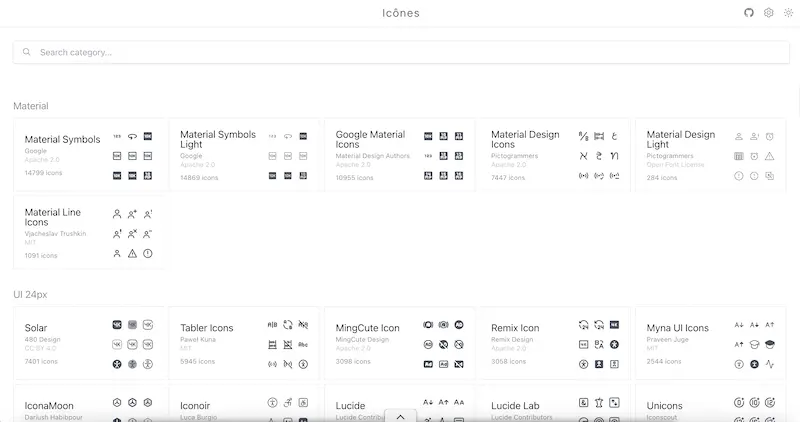Click the accessibility person icon in Tabler Icons
This screenshot has width=800, height=422.
click(303, 364)
